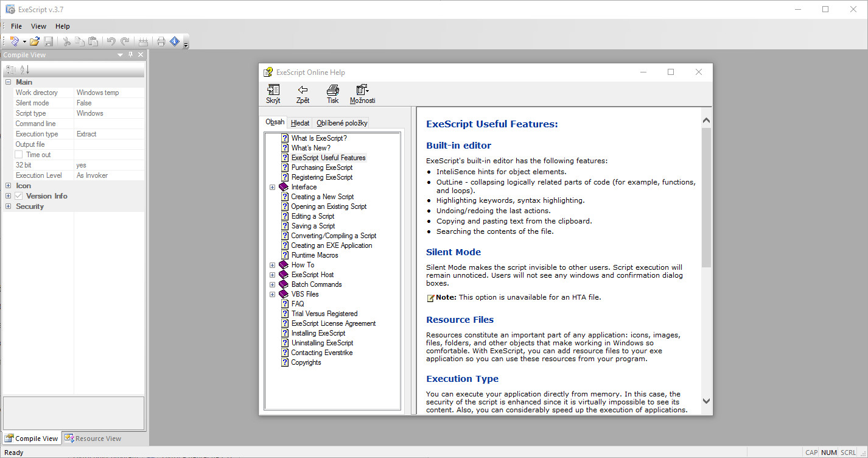Open the File menu
The image size is (868, 458).
pos(16,26)
